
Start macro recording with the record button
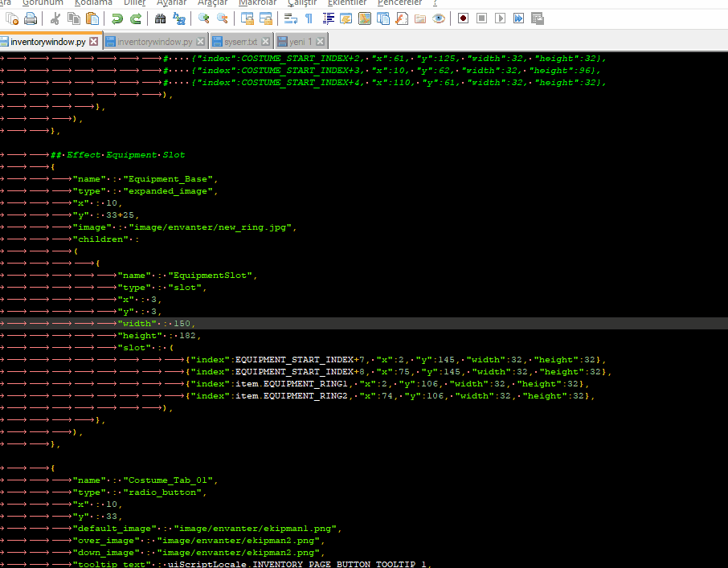(x=464, y=18)
